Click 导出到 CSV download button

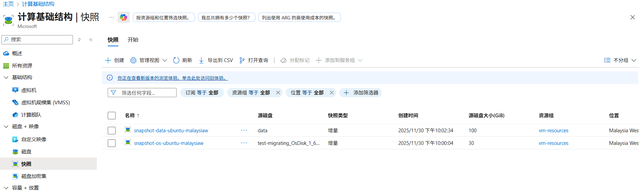coord(216,60)
